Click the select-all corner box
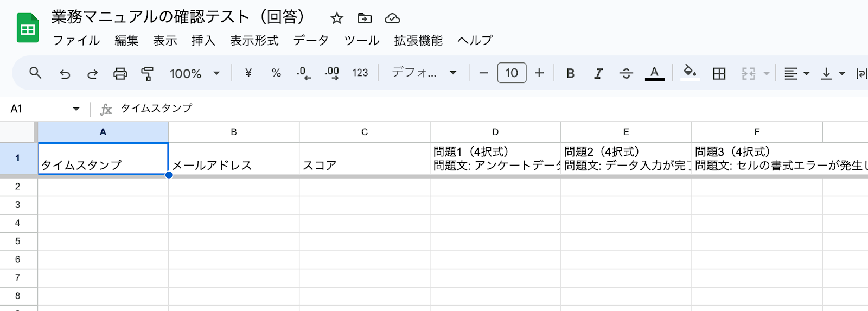Screen dimensions: 868x311 17,132
